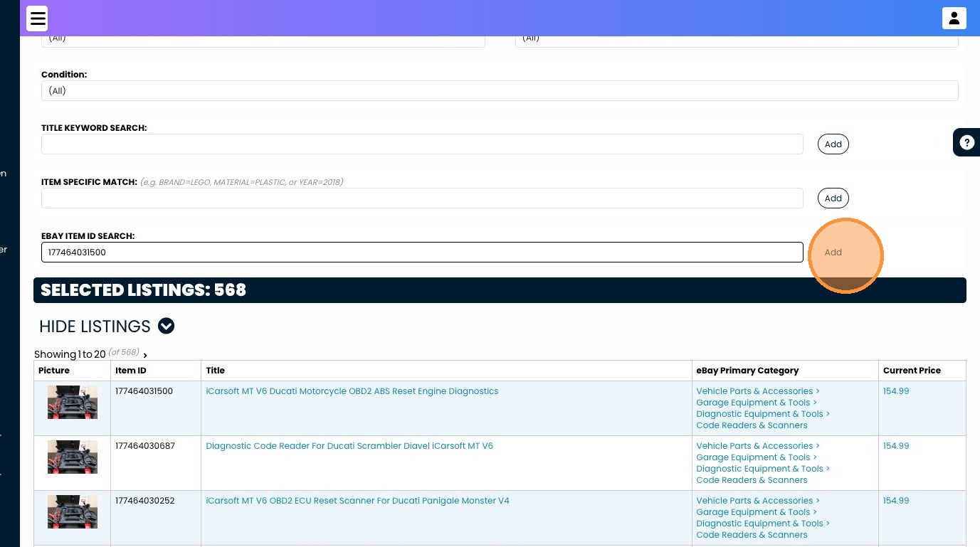This screenshot has height=547, width=980.
Task: Select item ID 177464030252 in table
Action: (x=145, y=501)
